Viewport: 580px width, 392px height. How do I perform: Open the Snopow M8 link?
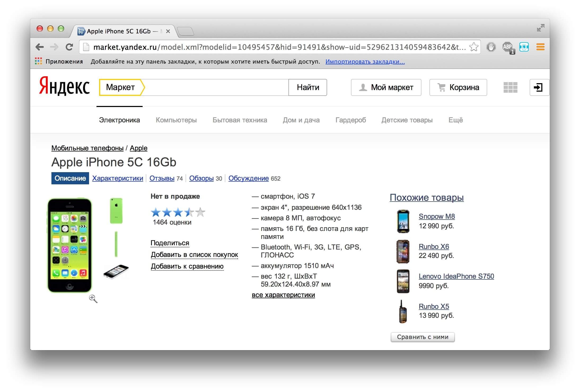(x=437, y=216)
